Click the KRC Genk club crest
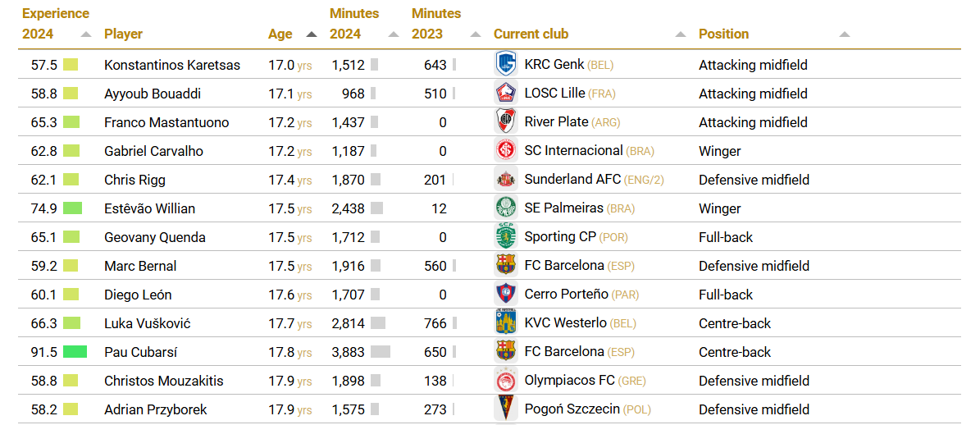980x425 pixels. pyautogui.click(x=506, y=64)
